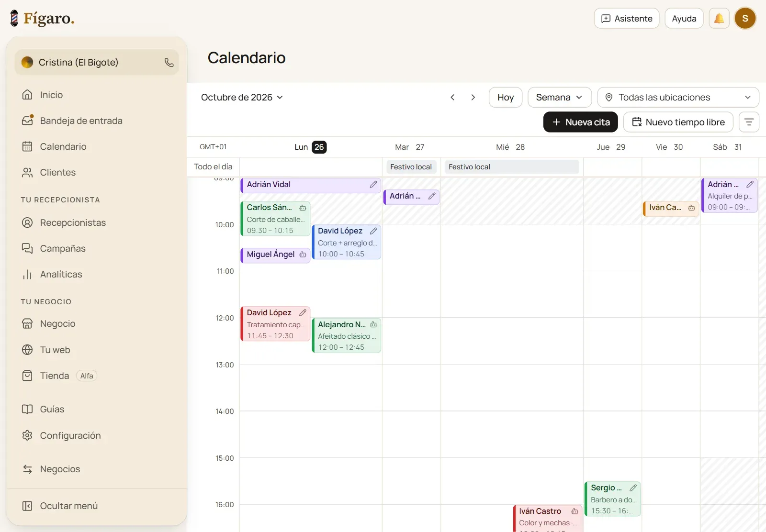Screen dimensions: 766x532
Task: Switch business via Cristina (El Bigote) selector
Action: pyautogui.click(x=97, y=63)
